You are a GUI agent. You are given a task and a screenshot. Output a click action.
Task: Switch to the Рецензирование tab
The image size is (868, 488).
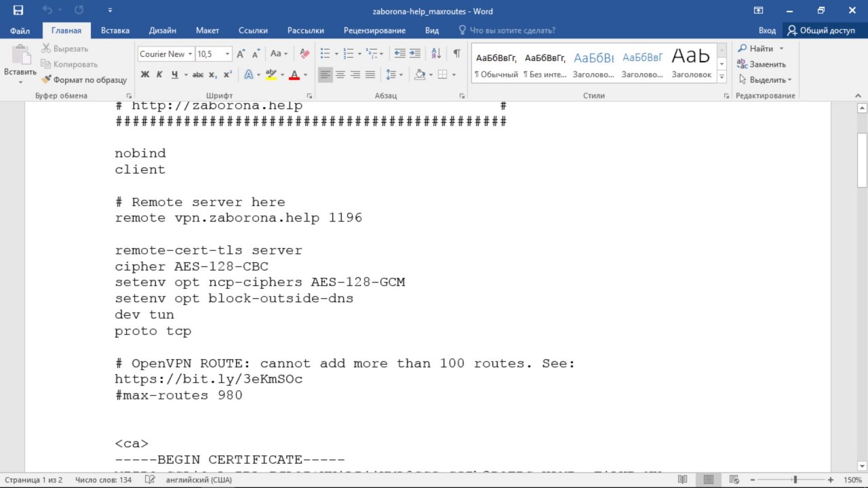point(374,30)
